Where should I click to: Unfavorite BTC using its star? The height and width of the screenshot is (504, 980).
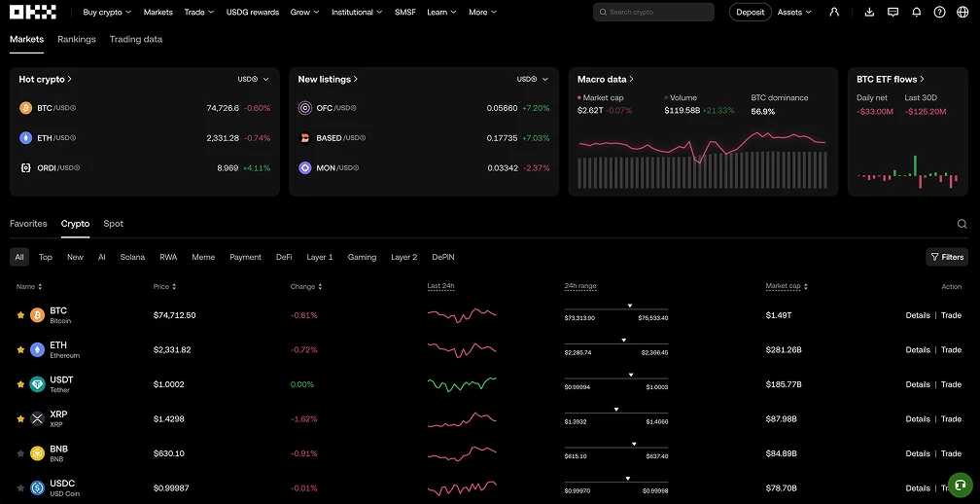20,315
